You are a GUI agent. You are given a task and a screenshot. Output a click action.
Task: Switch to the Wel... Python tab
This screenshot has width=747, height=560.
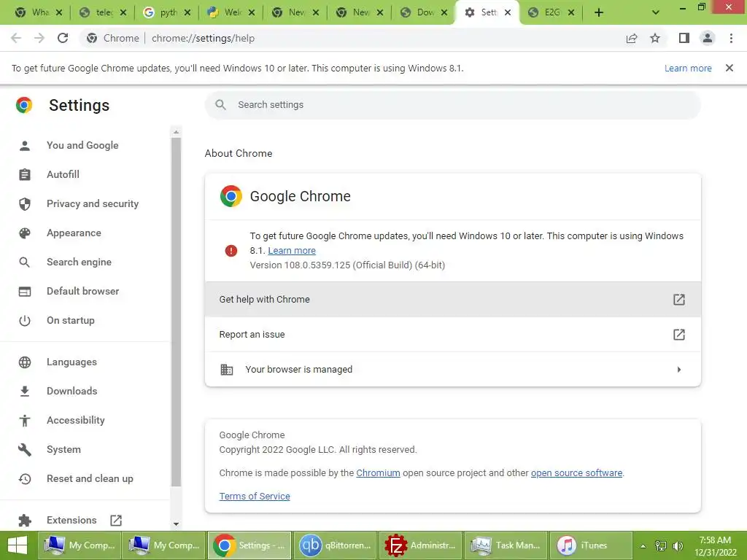[x=232, y=12]
